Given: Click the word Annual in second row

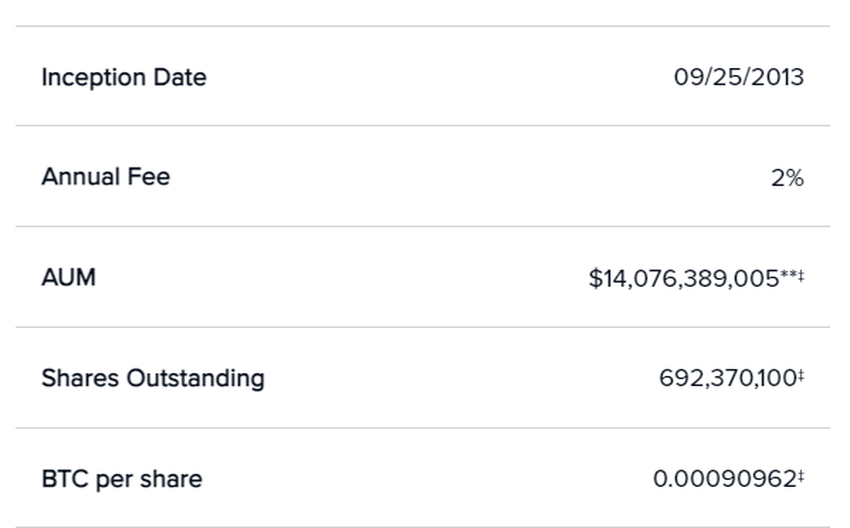Looking at the screenshot, I should (81, 177).
